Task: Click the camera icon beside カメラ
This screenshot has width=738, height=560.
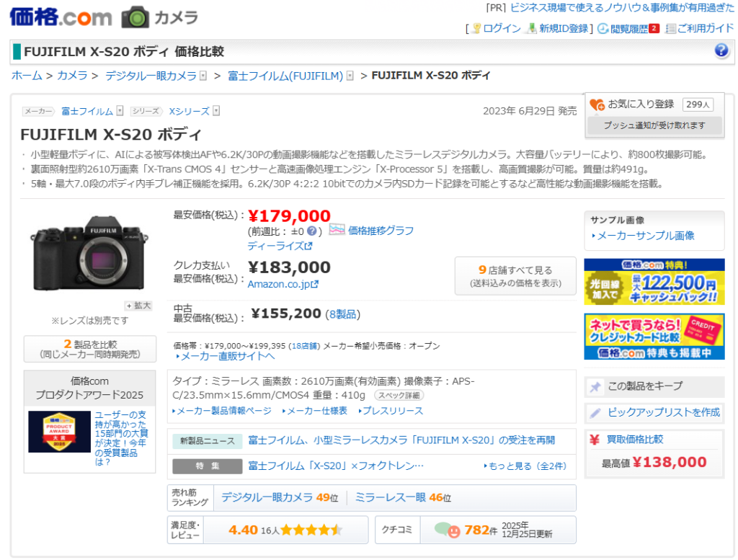Action: click(x=135, y=17)
